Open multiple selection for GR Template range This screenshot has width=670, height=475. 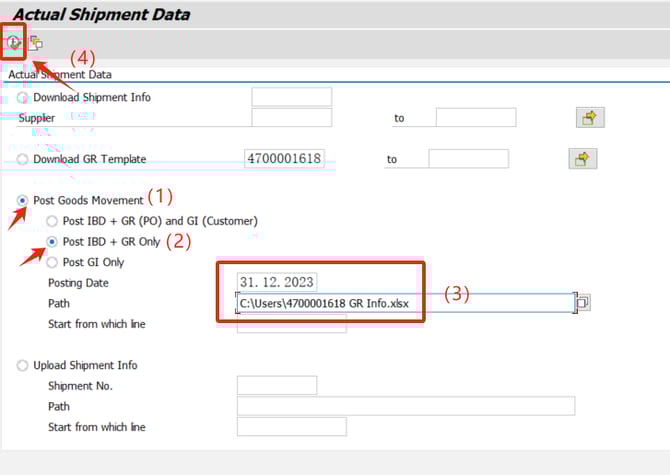coord(582,158)
